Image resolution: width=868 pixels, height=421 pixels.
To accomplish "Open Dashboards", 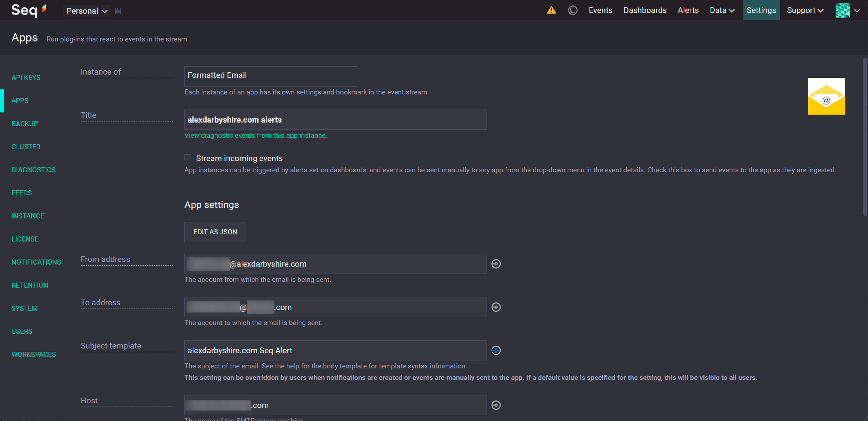I will (x=645, y=10).
